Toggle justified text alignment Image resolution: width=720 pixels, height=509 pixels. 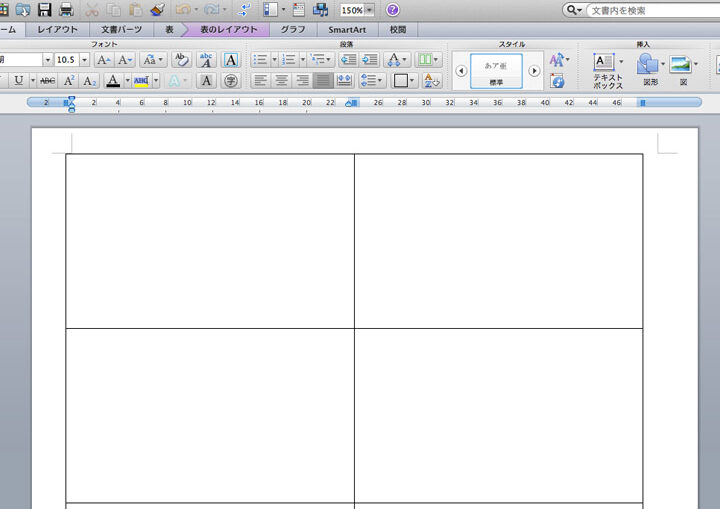pyautogui.click(x=322, y=80)
